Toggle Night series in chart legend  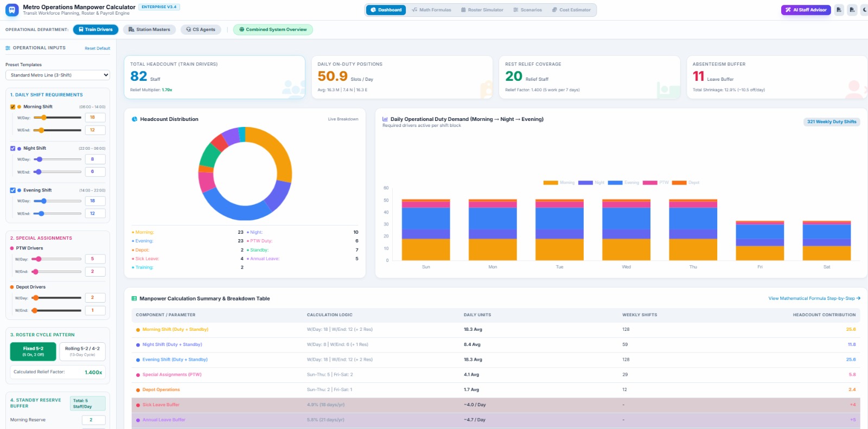[591, 183]
